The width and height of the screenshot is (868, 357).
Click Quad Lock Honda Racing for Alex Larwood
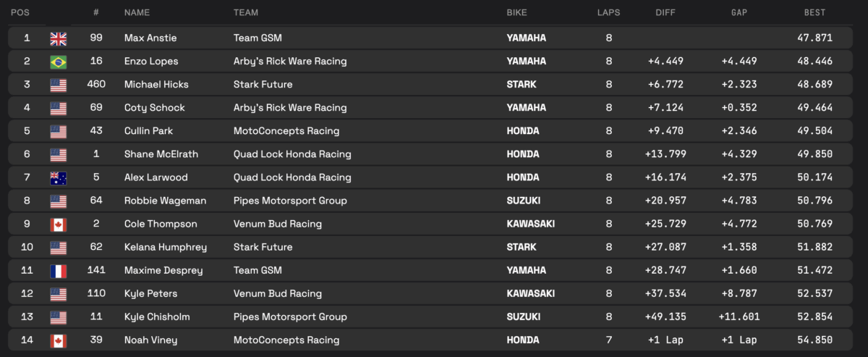coord(292,177)
